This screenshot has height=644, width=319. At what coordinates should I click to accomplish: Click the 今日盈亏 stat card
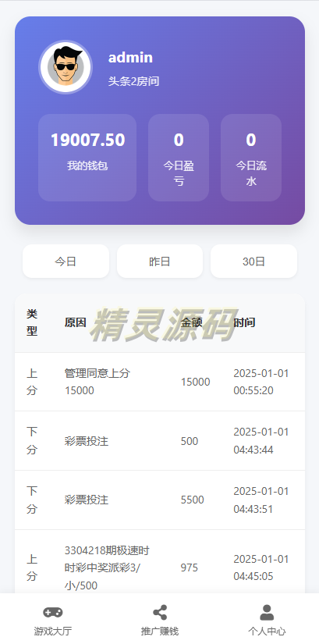pyautogui.click(x=179, y=158)
